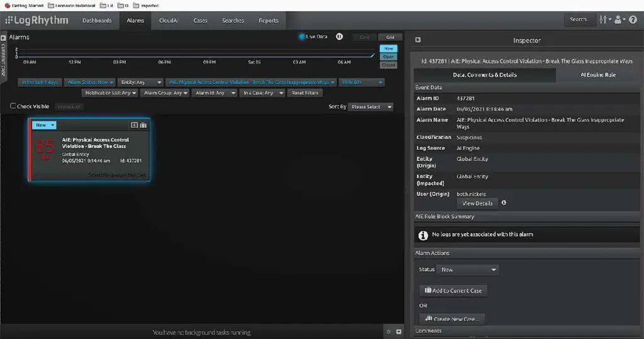The width and height of the screenshot is (644, 339).
Task: Select the risk 85 alarm card
Action: click(89, 149)
